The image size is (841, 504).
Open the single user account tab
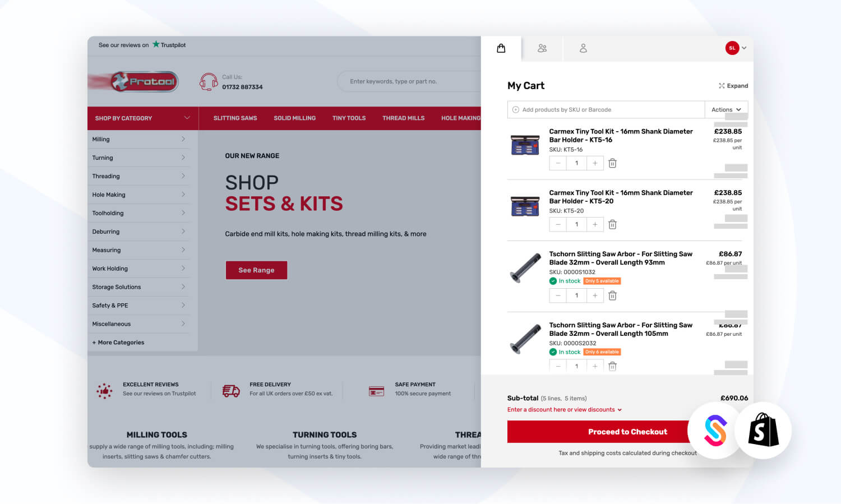tap(583, 48)
